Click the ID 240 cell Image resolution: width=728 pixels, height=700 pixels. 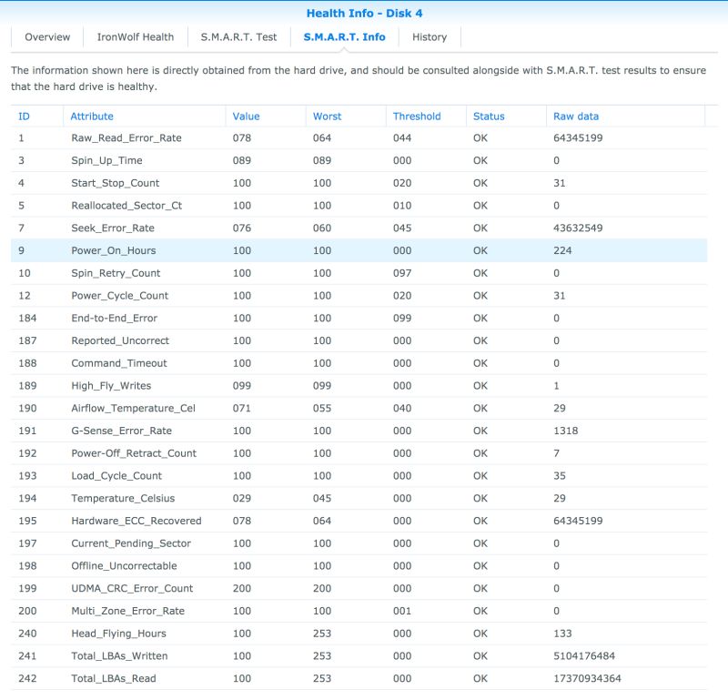tap(27, 634)
